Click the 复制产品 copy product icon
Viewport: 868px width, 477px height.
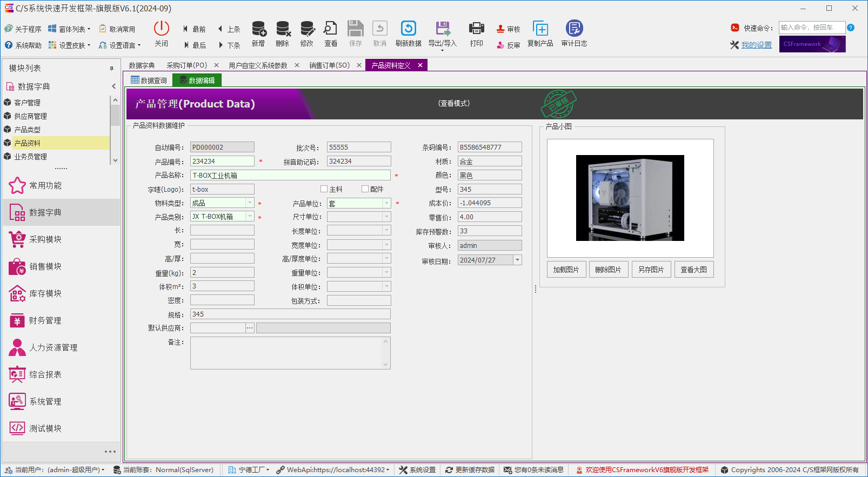tap(540, 28)
